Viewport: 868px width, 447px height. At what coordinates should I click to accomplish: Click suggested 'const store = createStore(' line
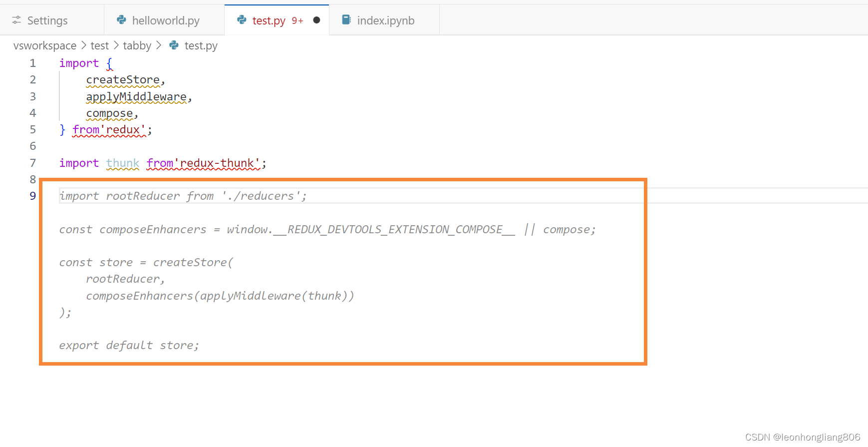point(146,263)
